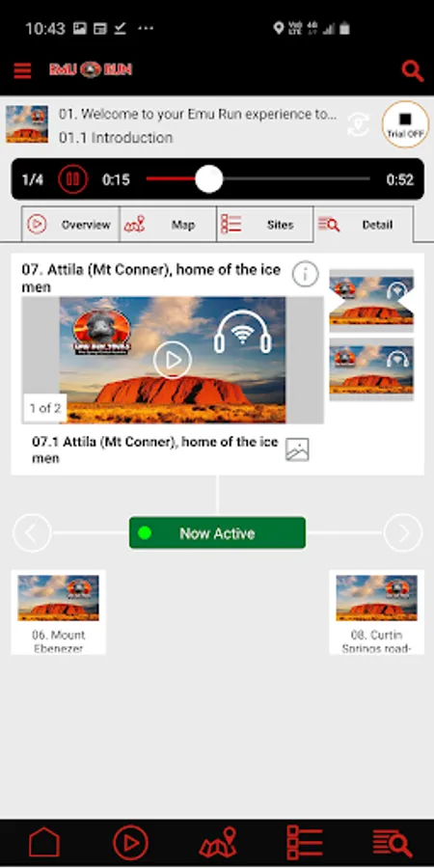Open bottom bar detail search icon
This screenshot has width=434, height=868.
pyautogui.click(x=392, y=844)
